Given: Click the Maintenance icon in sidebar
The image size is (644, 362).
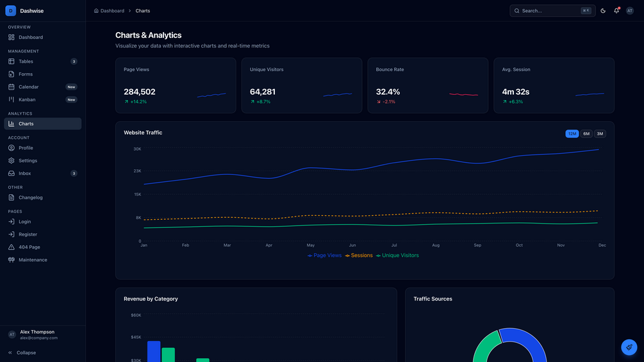Looking at the screenshot, I should 11,259.
